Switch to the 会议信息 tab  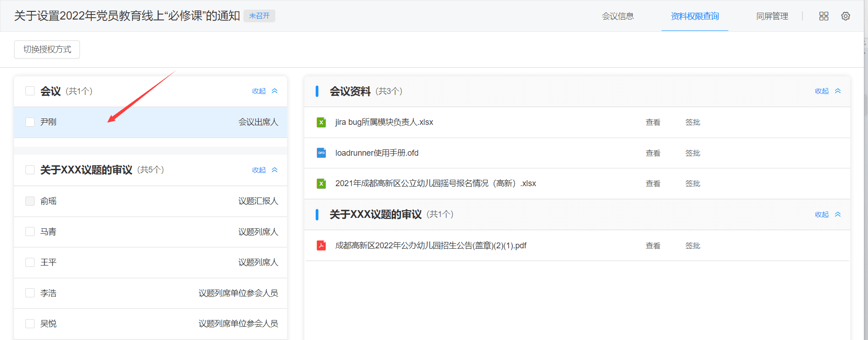click(618, 16)
